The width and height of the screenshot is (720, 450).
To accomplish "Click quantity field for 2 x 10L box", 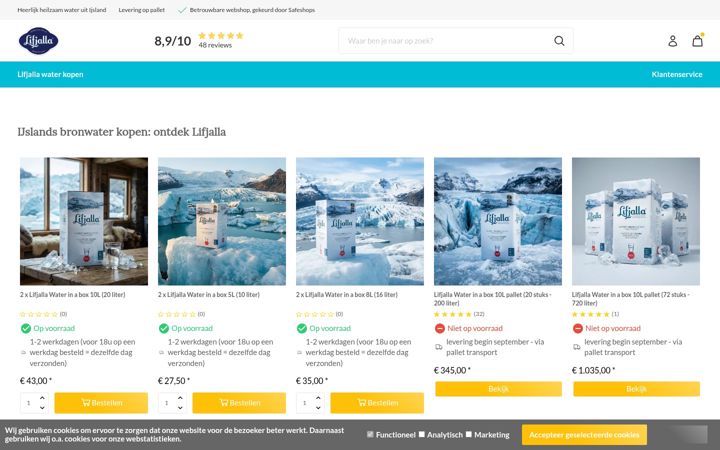I will click(x=29, y=403).
